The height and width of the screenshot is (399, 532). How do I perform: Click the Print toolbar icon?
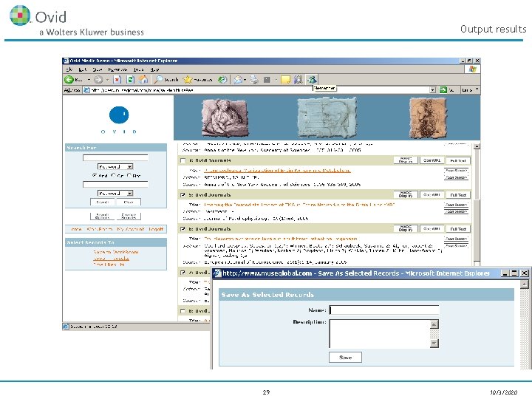click(253, 80)
